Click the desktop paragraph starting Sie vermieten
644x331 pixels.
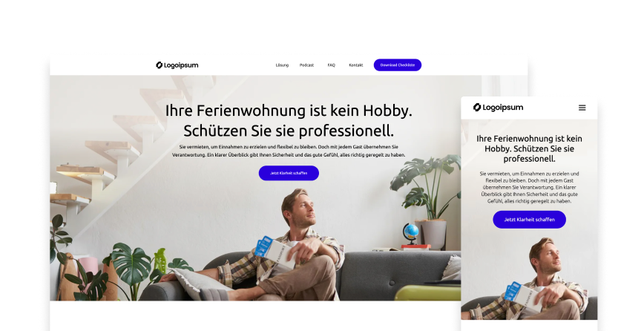click(289, 151)
